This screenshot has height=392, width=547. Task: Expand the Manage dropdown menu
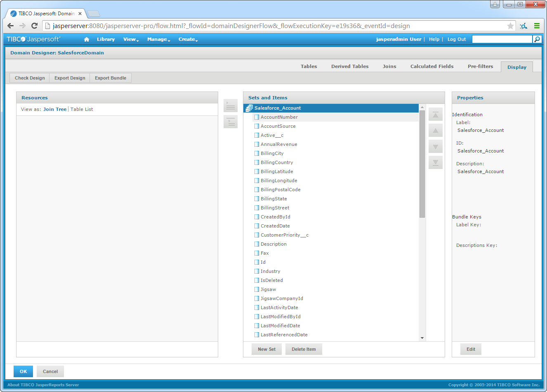158,40
